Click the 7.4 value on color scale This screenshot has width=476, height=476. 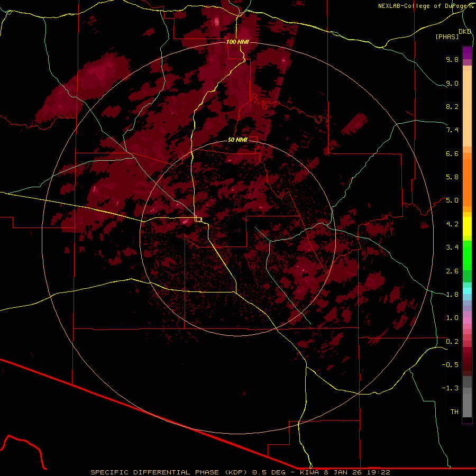tap(452, 130)
